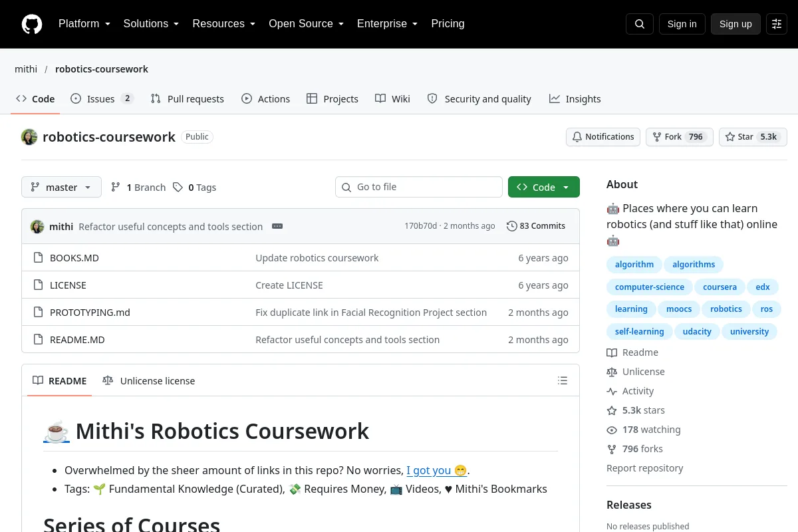Open the search magnifier button
The image size is (798, 532).
click(640, 24)
